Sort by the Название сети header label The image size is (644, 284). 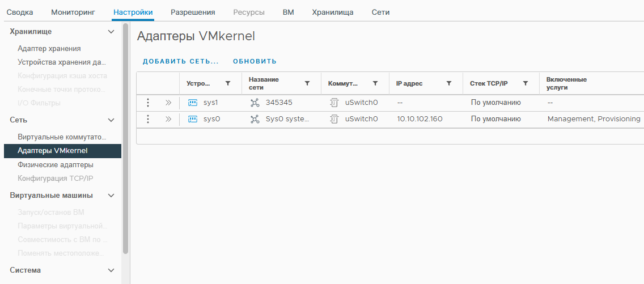[264, 83]
